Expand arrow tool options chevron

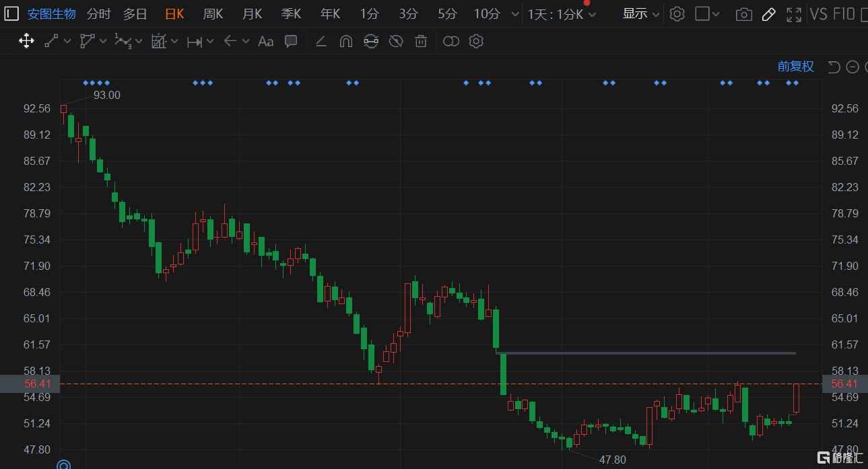[246, 42]
